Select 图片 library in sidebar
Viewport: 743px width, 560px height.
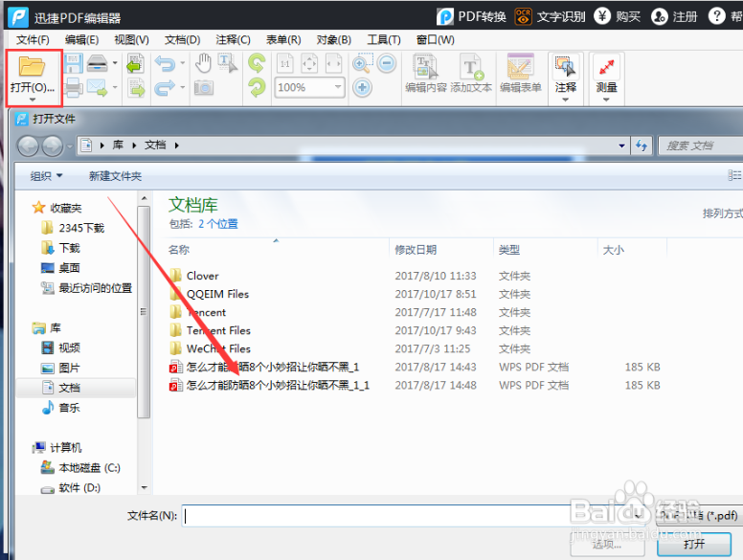(x=60, y=368)
